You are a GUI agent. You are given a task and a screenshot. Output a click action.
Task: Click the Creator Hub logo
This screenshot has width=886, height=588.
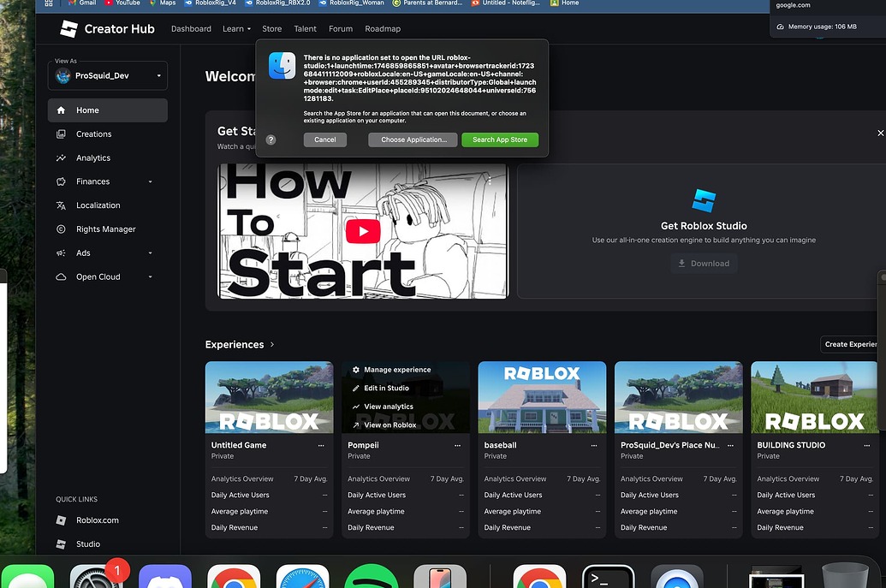(x=69, y=28)
